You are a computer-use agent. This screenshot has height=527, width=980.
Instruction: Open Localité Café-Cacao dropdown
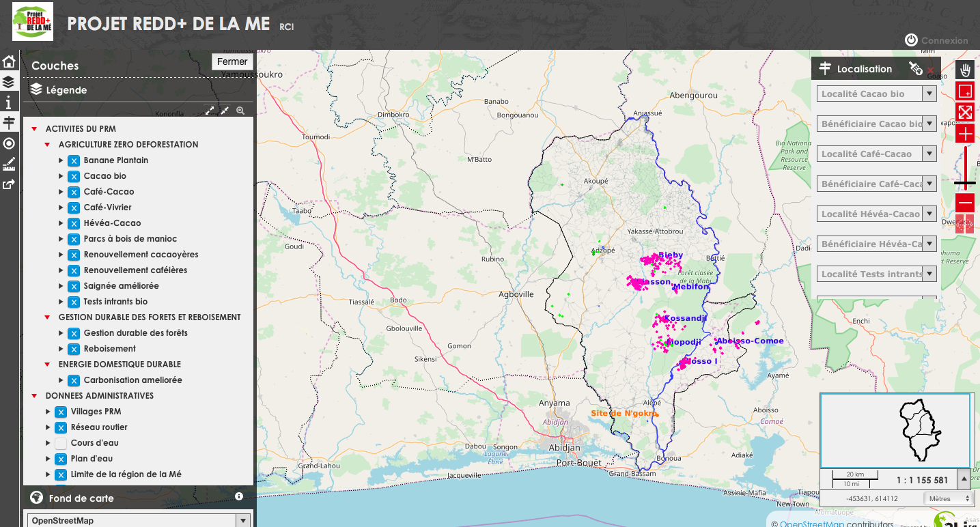[x=929, y=154]
